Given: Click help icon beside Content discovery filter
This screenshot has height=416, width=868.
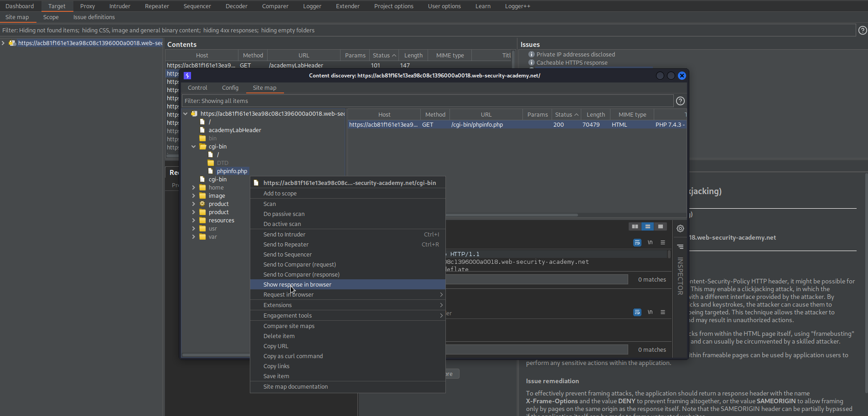Looking at the screenshot, I should [680, 101].
